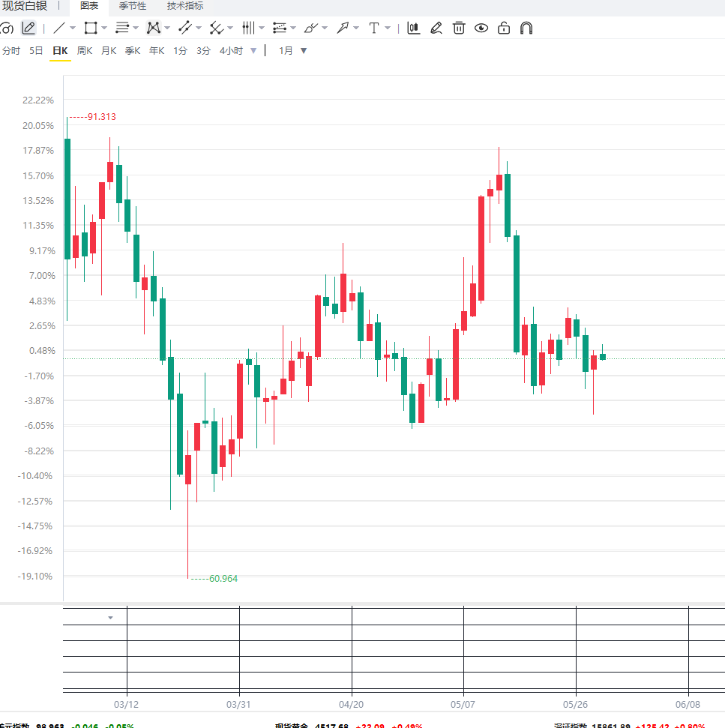Click the partially visible spiral icon
Viewport: 725px width, 728px height.
pos(7,28)
